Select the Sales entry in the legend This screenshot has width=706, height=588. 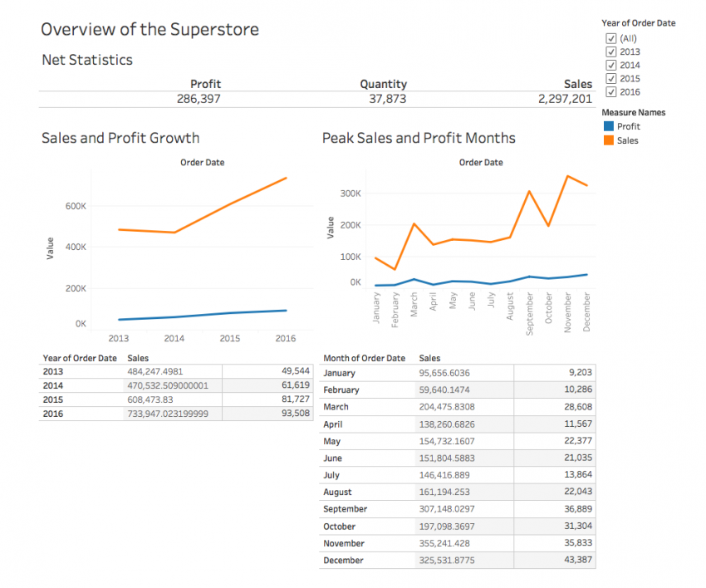click(x=629, y=140)
